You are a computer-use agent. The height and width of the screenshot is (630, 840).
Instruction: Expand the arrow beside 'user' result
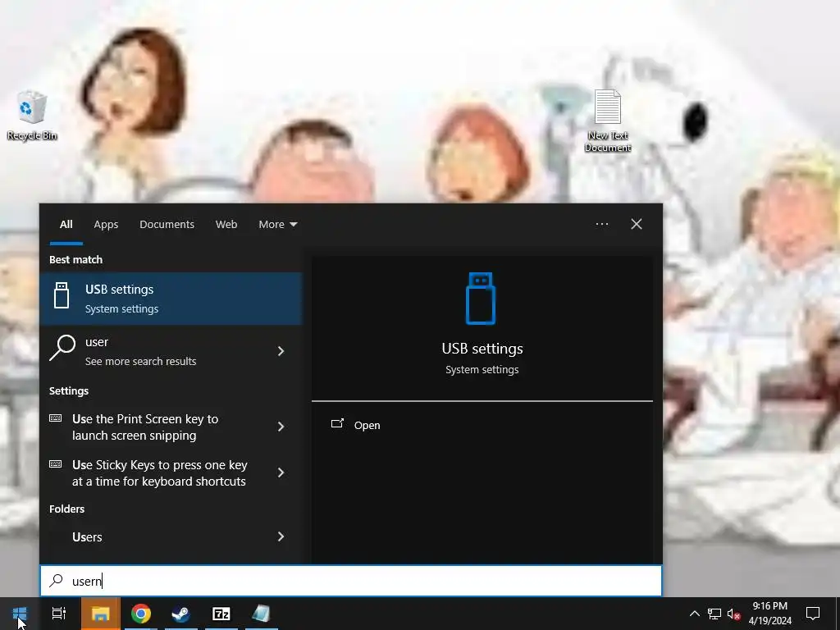click(x=281, y=351)
